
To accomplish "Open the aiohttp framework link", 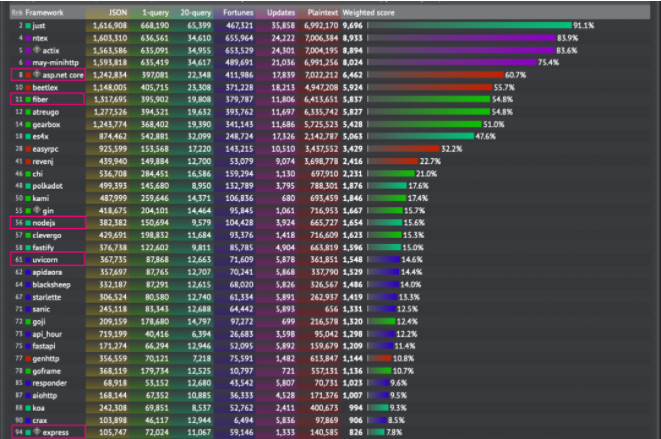I will (x=45, y=396).
